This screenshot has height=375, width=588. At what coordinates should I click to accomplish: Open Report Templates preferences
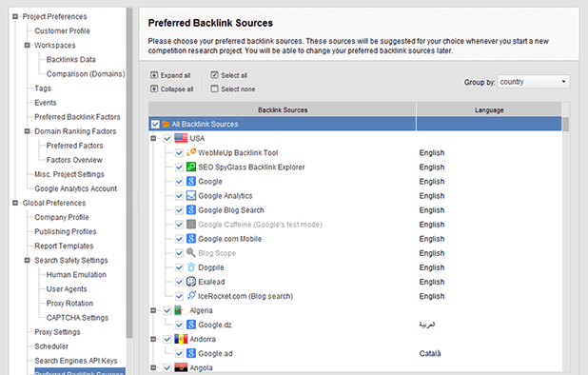[64, 246]
